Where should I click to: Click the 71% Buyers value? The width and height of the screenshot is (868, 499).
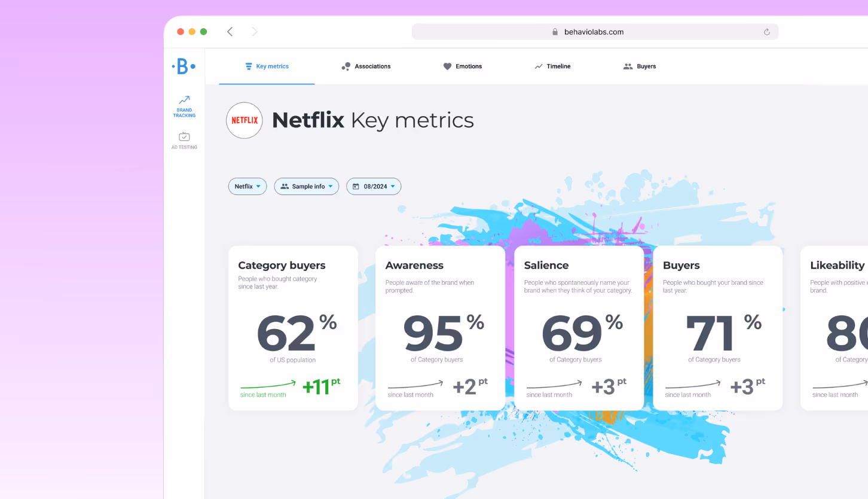723,333
